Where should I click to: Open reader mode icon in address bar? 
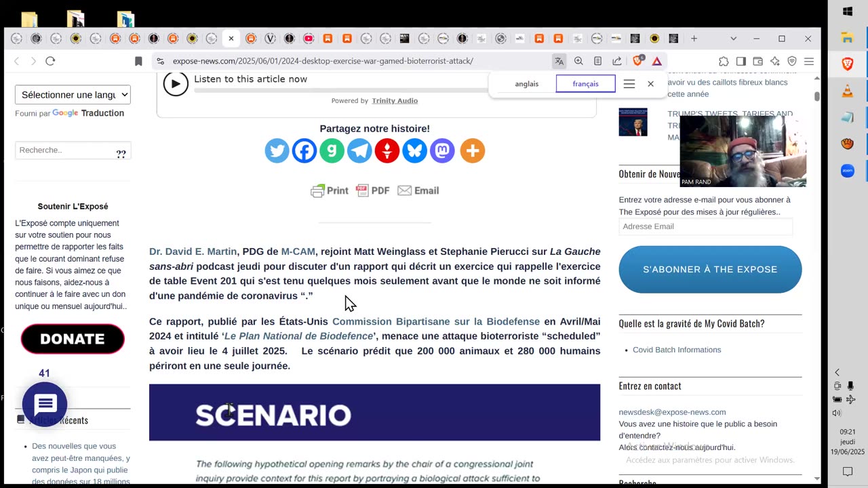[x=597, y=61]
